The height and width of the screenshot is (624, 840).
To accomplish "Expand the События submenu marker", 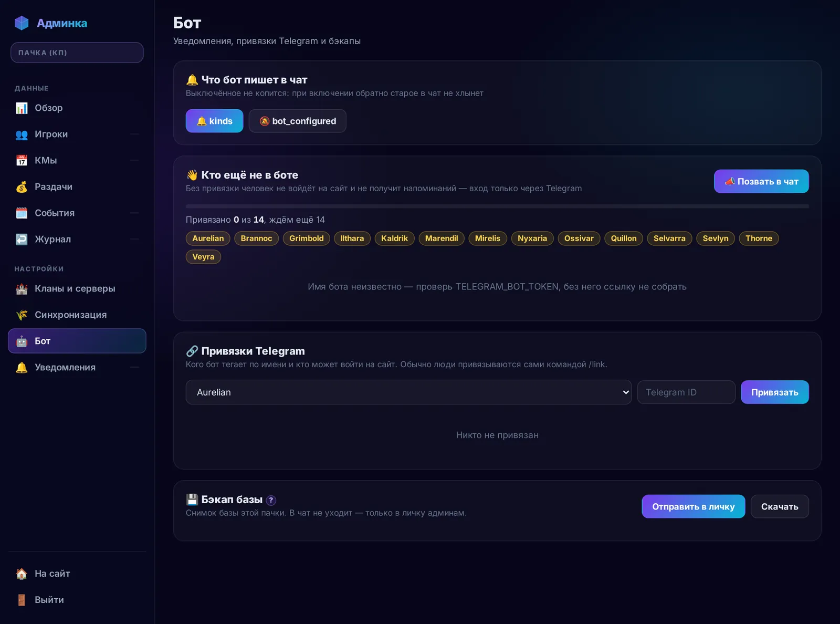I will point(134,213).
